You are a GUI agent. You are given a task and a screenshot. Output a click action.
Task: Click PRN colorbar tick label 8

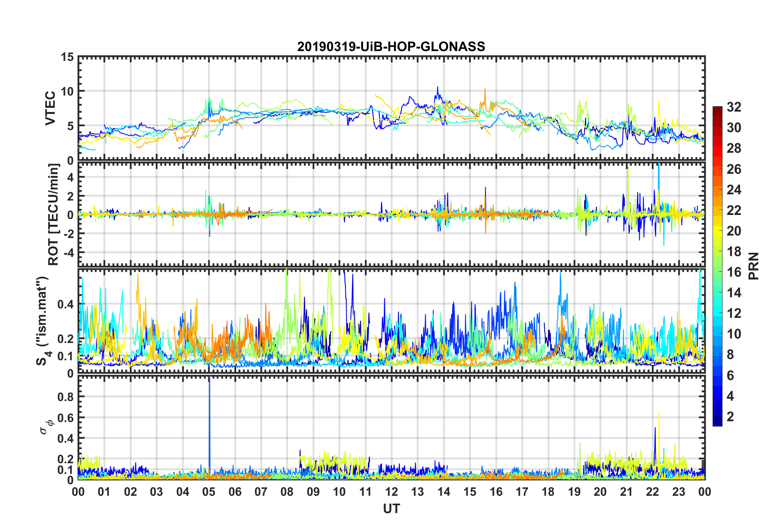tap(731, 355)
